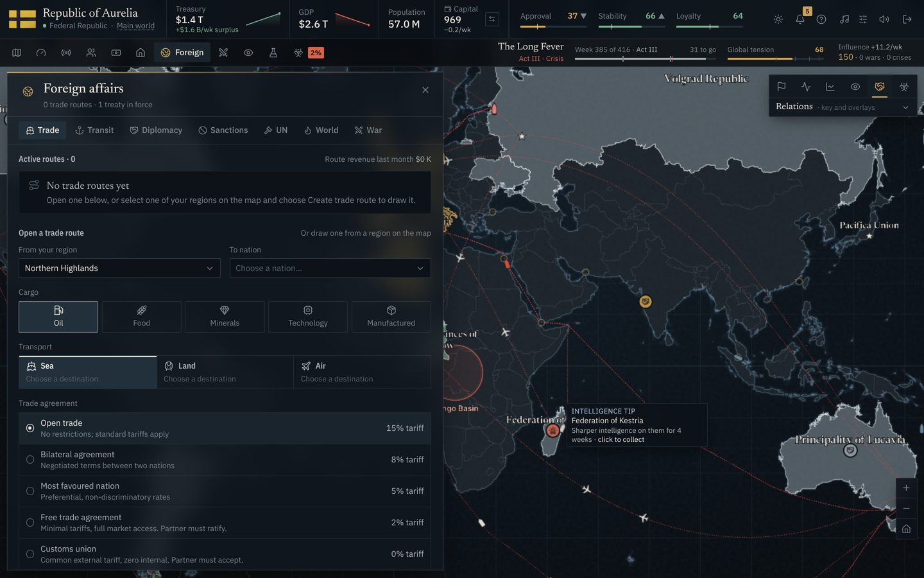Zoom in the map with the plus button
This screenshot has height=578, width=924.
point(906,488)
